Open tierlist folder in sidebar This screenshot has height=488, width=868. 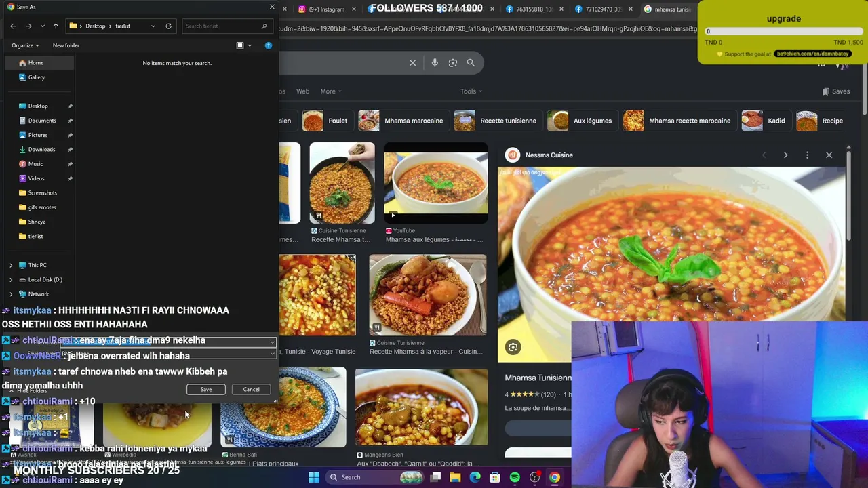[35, 236]
